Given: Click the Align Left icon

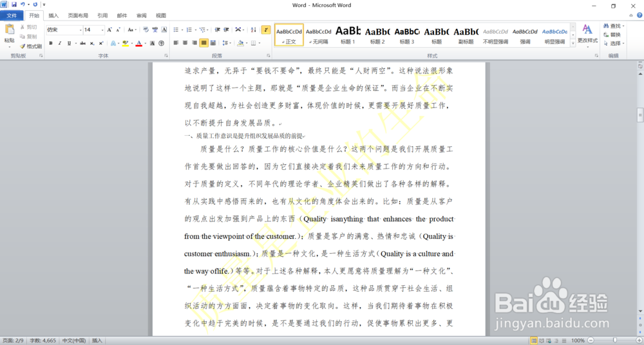Looking at the screenshot, I should click(x=176, y=42).
